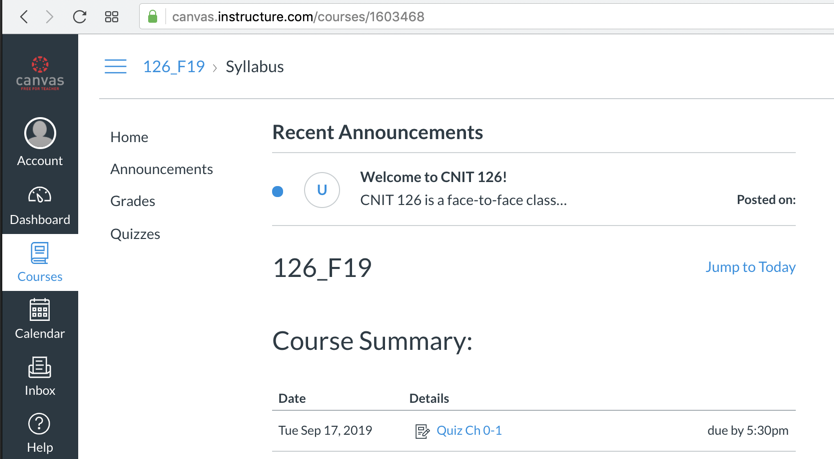Viewport: 834px width, 459px height.
Task: Reload the current page
Action: (80, 17)
